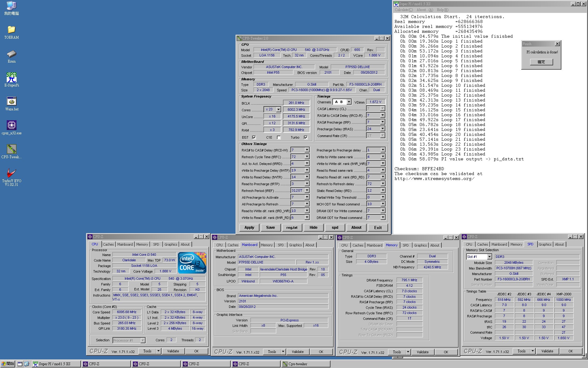Expand Refresh Period (tREF) dropdown
The height and width of the screenshot is (368, 588).
pos(307,190)
